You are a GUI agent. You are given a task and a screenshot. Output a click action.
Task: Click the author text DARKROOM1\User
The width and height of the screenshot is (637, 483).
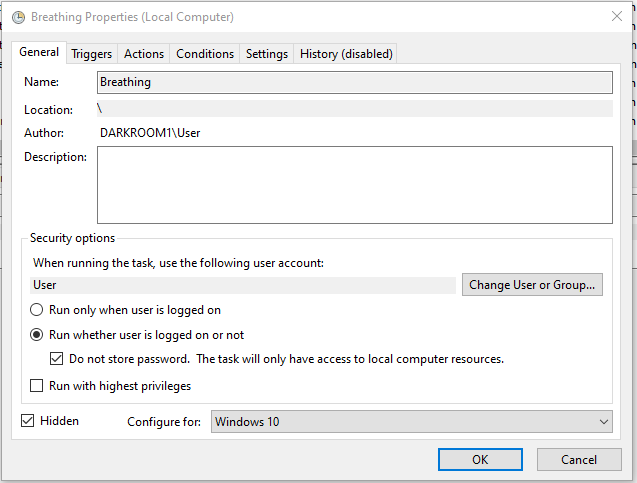pos(150,133)
